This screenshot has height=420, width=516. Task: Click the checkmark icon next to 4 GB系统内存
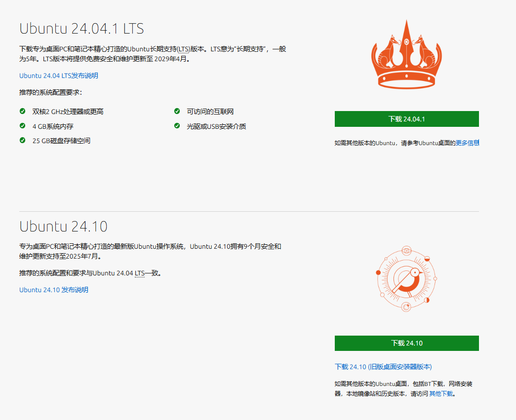(22, 126)
